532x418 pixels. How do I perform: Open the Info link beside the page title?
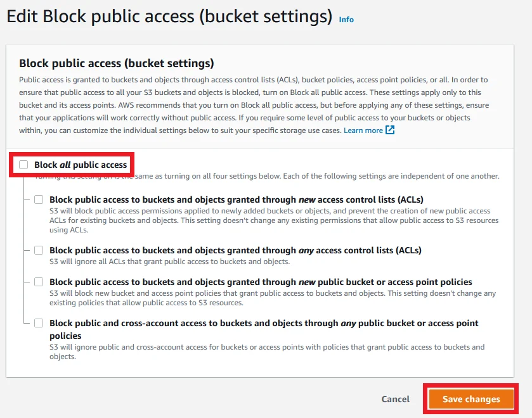[346, 20]
